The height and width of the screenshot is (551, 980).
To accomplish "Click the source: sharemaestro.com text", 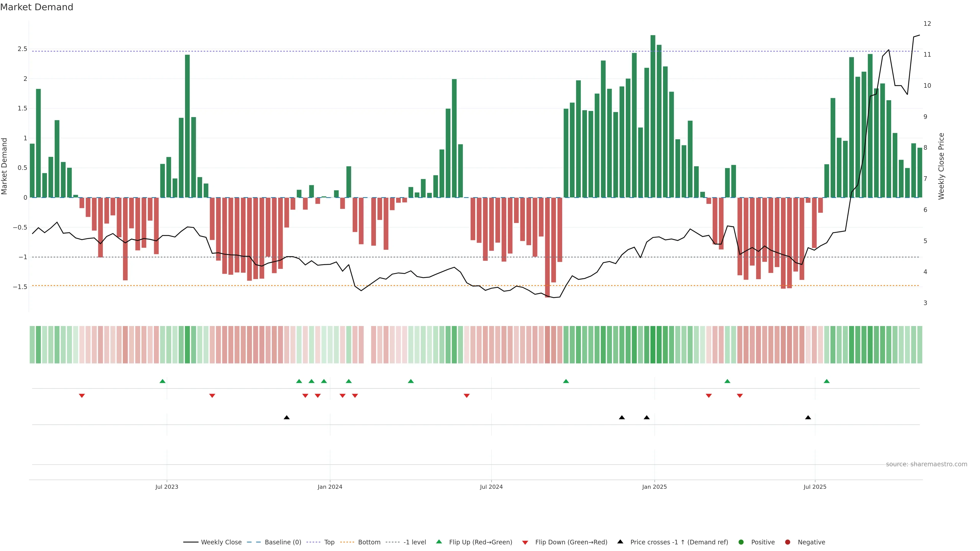I will click(926, 464).
